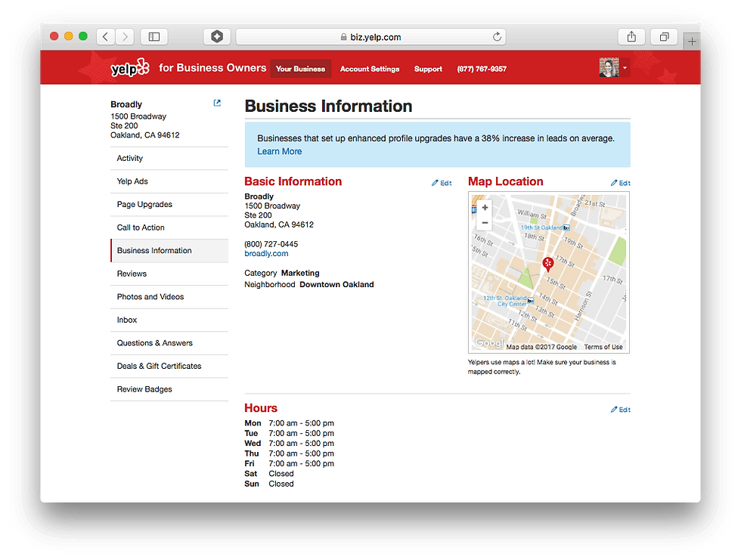The height and width of the screenshot is (560, 741).
Task: Select Business Information in the sidebar
Action: tap(169, 251)
